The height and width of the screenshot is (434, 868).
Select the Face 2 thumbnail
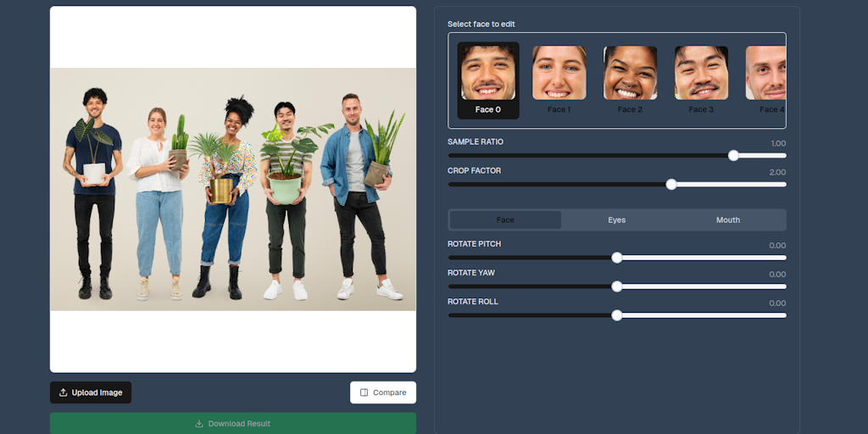(x=630, y=73)
